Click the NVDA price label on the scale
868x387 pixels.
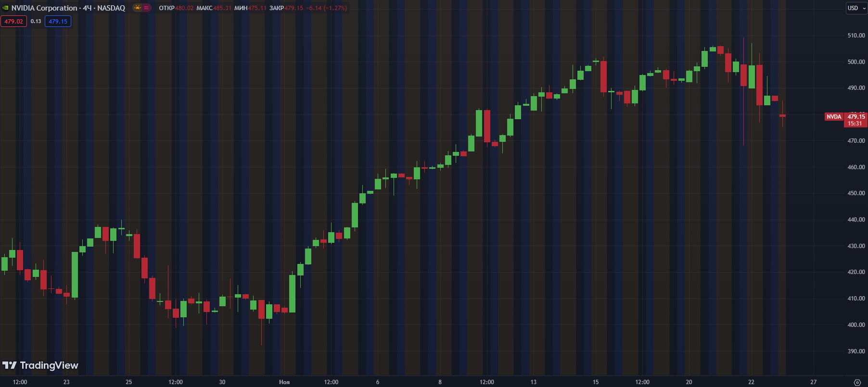click(x=834, y=117)
